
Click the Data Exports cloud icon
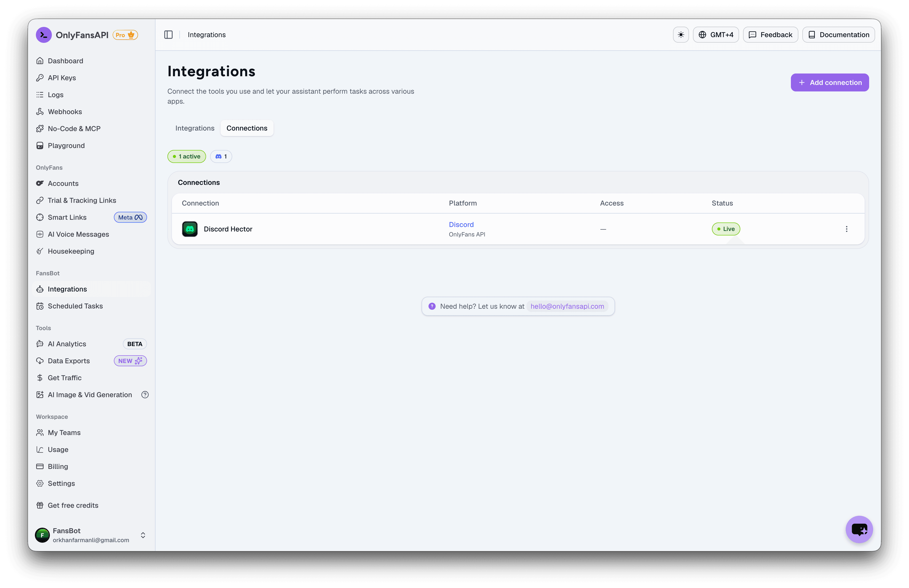(x=40, y=361)
